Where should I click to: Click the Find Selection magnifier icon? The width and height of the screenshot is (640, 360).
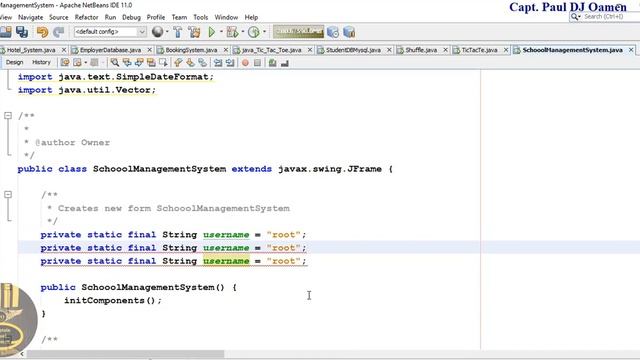(x=115, y=62)
